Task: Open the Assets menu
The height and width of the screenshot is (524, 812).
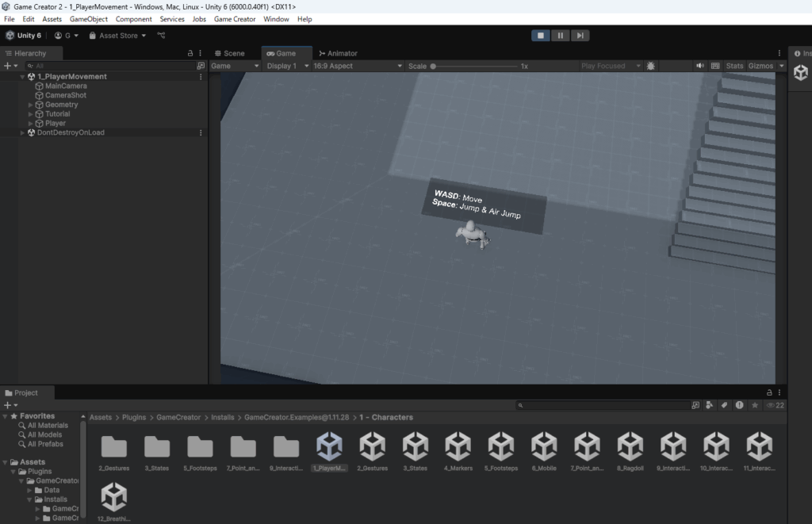Action: [x=52, y=19]
